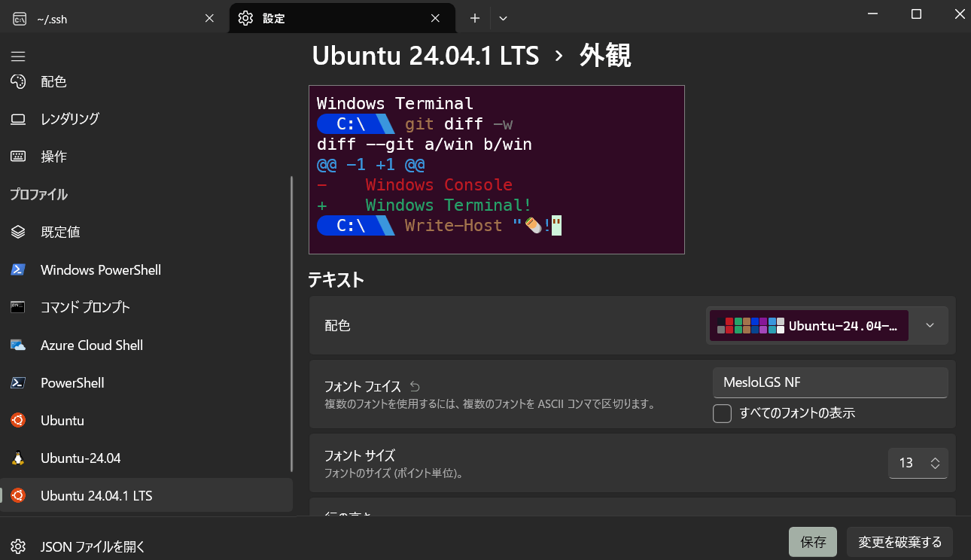Open JSON ファイルを開く link

click(93, 546)
